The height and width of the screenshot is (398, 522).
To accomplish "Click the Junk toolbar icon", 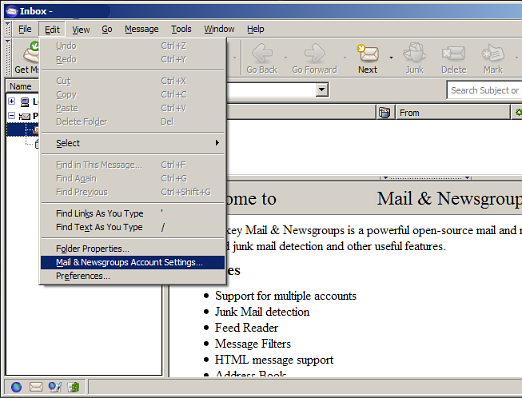I will click(x=414, y=52).
